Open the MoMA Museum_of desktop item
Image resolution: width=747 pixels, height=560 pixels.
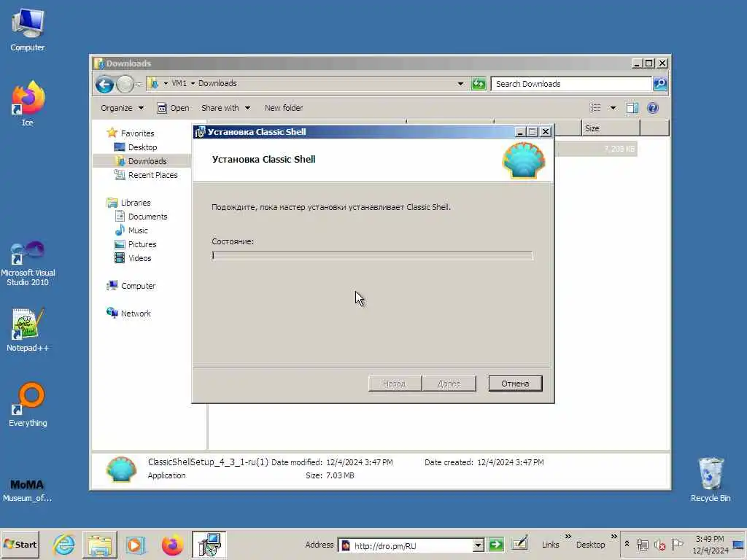coord(27,491)
